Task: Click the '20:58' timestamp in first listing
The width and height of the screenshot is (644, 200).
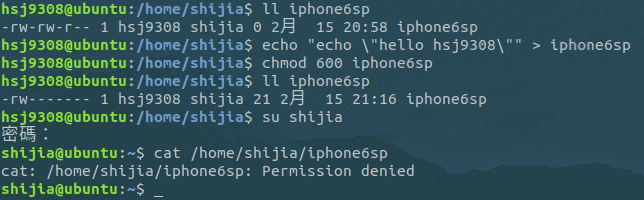Action: pos(366,27)
